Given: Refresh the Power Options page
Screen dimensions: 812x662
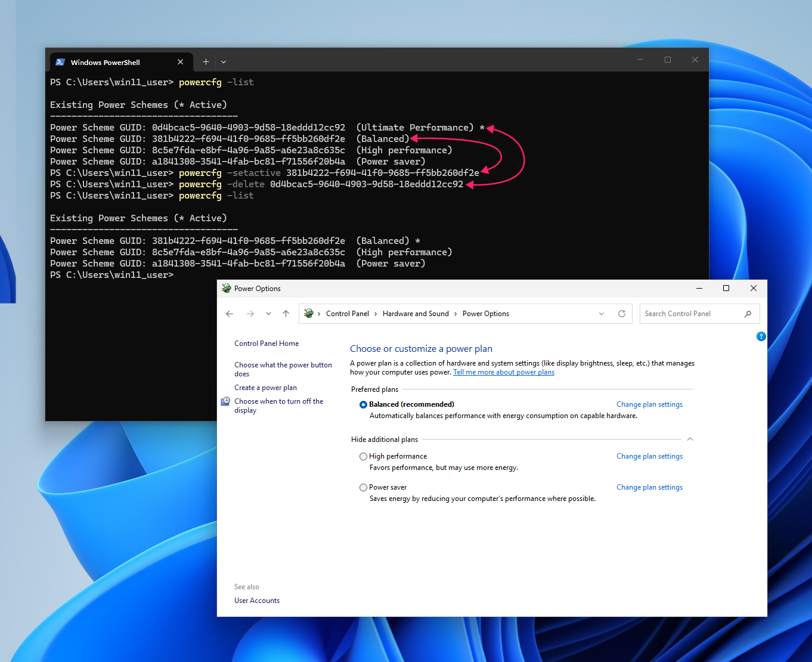Looking at the screenshot, I should (x=622, y=314).
